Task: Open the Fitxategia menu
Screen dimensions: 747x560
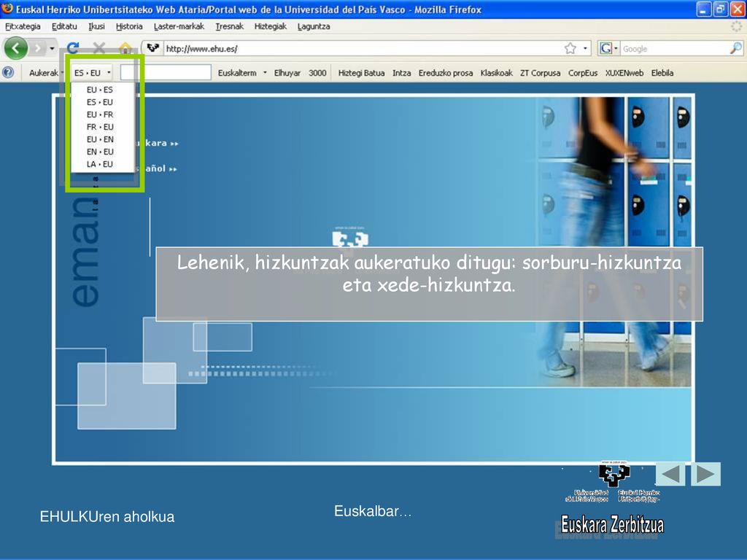Action: (x=23, y=26)
